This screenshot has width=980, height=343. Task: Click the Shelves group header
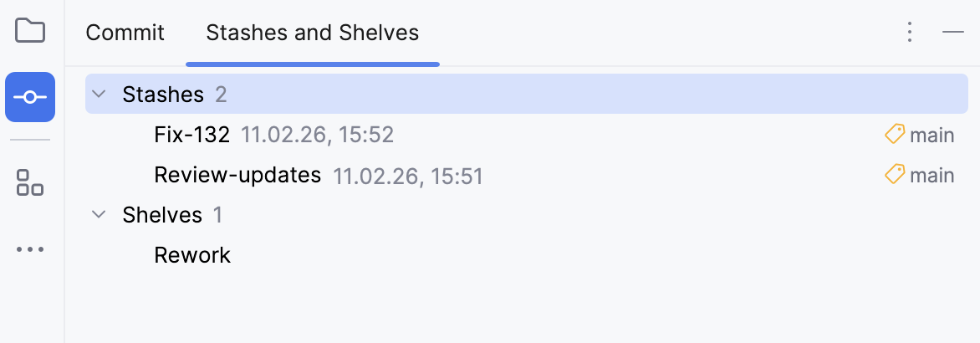coord(162,215)
